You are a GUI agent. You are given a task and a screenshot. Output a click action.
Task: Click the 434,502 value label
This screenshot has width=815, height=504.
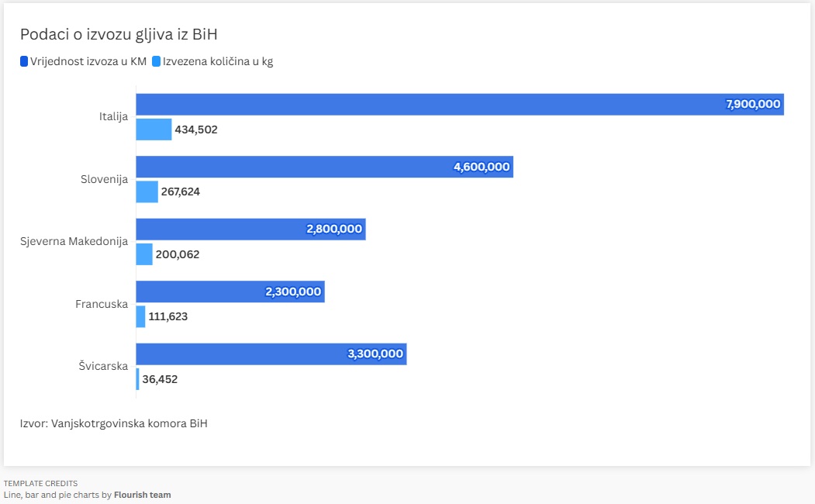[x=196, y=129]
